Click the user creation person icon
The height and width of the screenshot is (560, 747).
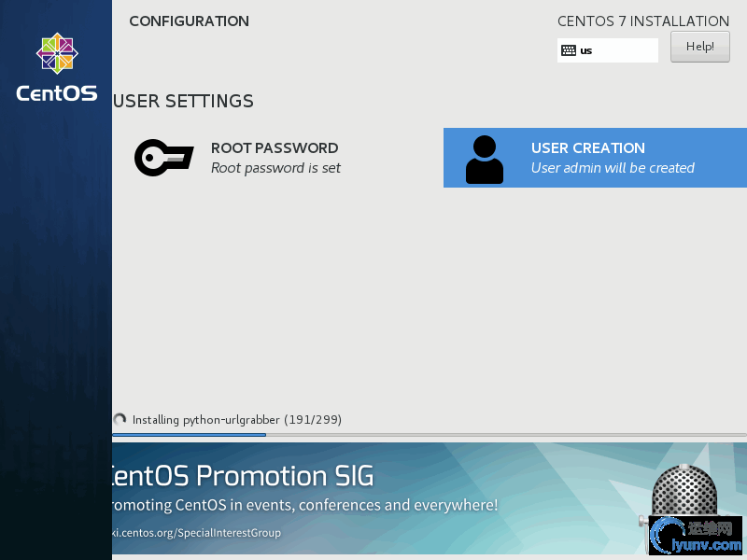[x=485, y=160]
